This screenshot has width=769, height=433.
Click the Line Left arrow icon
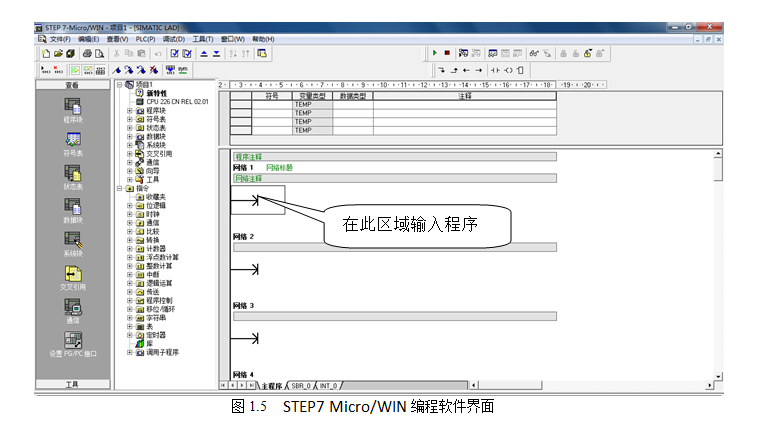[466, 70]
